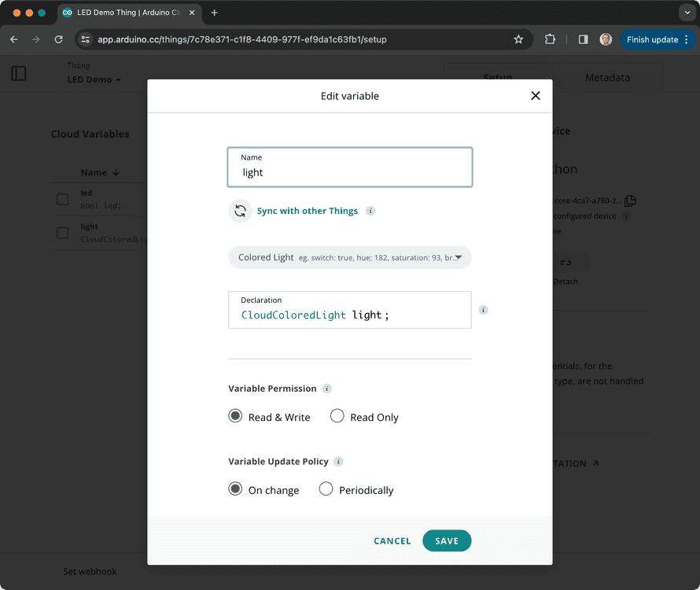Switch to the Metadata tab
The width and height of the screenshot is (700, 590).
[x=607, y=78]
